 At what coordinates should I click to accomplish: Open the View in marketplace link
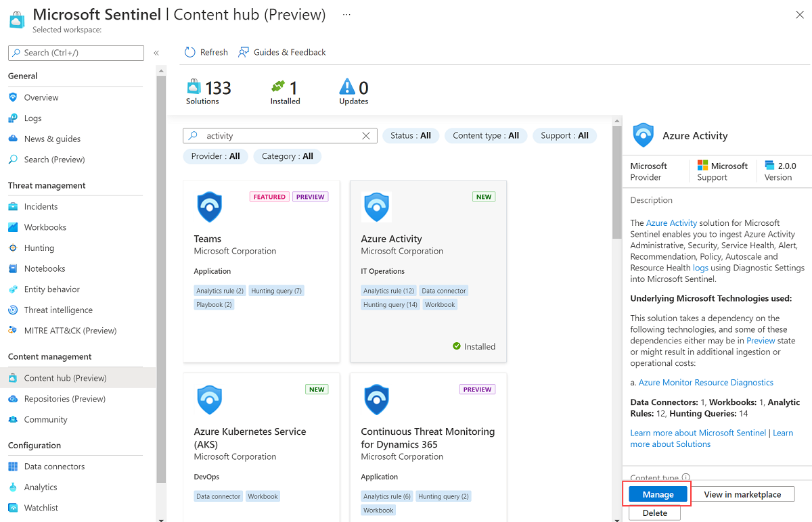pyautogui.click(x=742, y=494)
